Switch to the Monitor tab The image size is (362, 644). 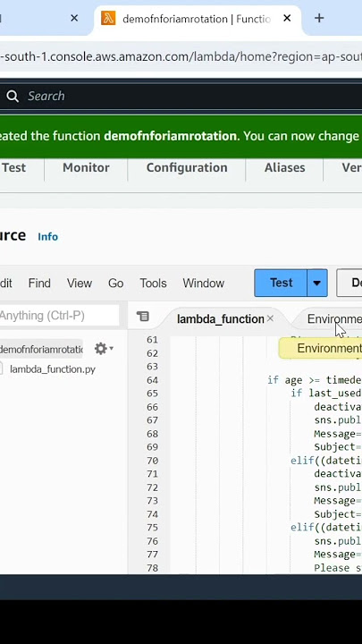86,167
